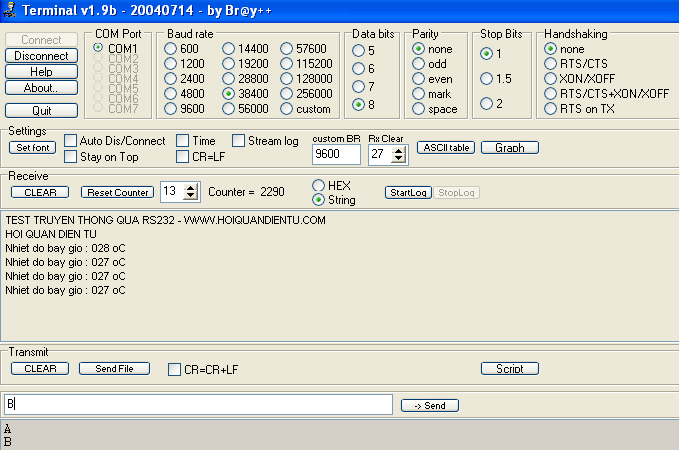
Task: Set data bits to 8
Action: [359, 104]
